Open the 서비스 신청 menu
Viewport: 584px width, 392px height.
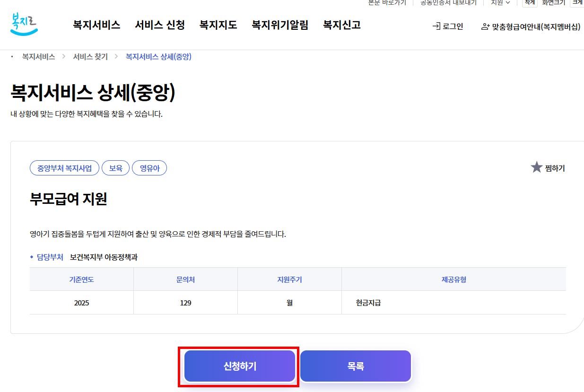pyautogui.click(x=160, y=25)
